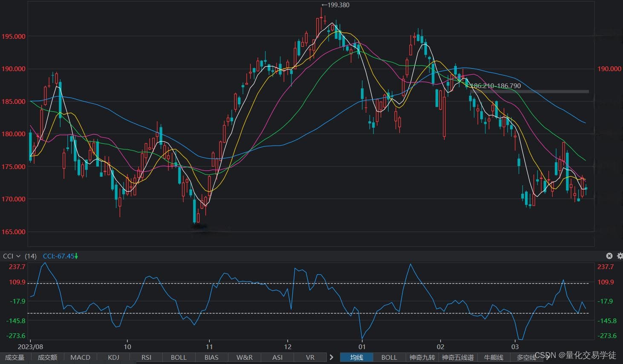This screenshot has width=623, height=364.
Task: Open the RSI indicator tab
Action: [x=146, y=357]
